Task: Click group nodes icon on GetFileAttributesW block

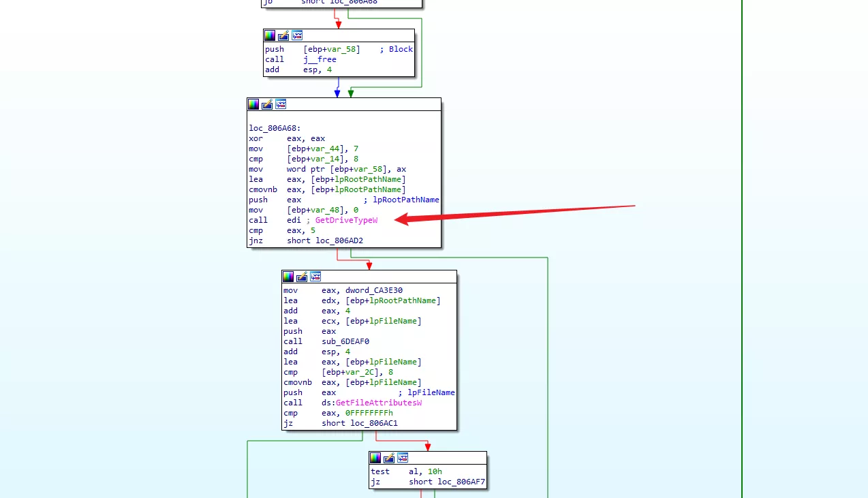Action: pos(315,277)
